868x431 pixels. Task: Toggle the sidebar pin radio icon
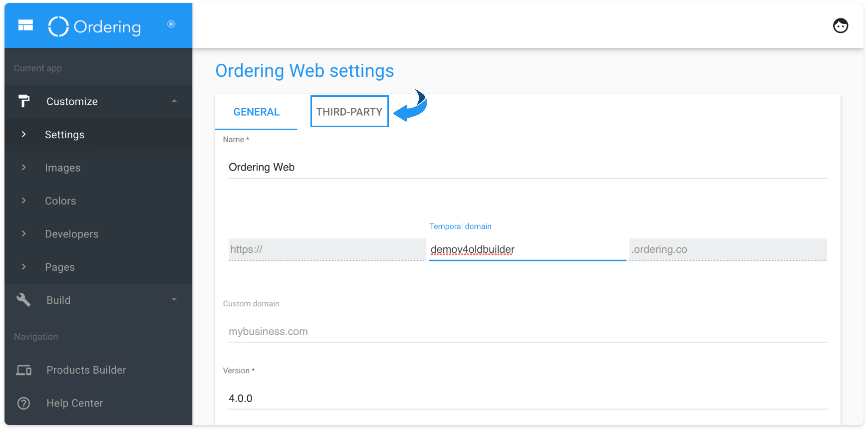click(x=171, y=24)
